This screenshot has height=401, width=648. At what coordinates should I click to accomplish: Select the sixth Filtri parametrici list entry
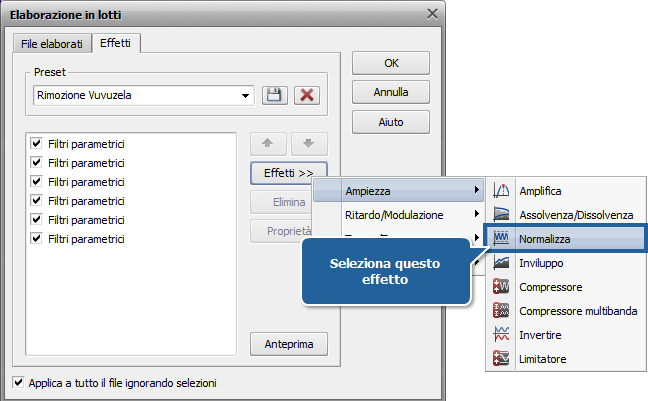coord(86,239)
